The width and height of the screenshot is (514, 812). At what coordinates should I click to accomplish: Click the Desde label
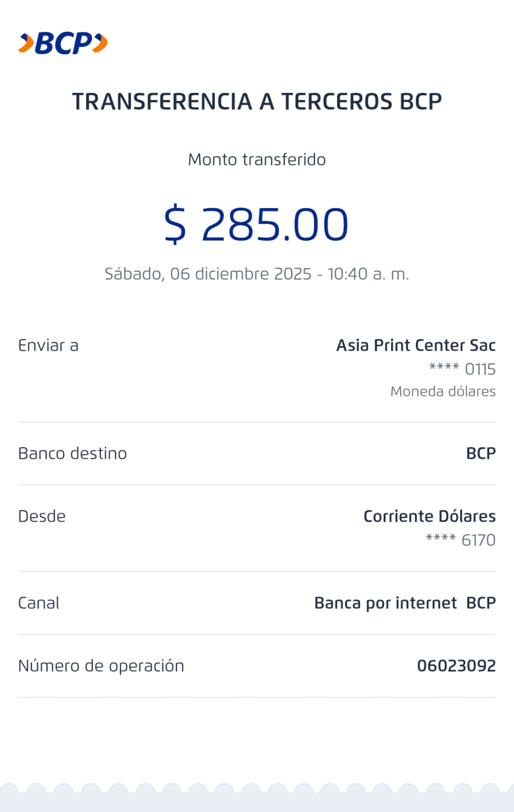[42, 516]
